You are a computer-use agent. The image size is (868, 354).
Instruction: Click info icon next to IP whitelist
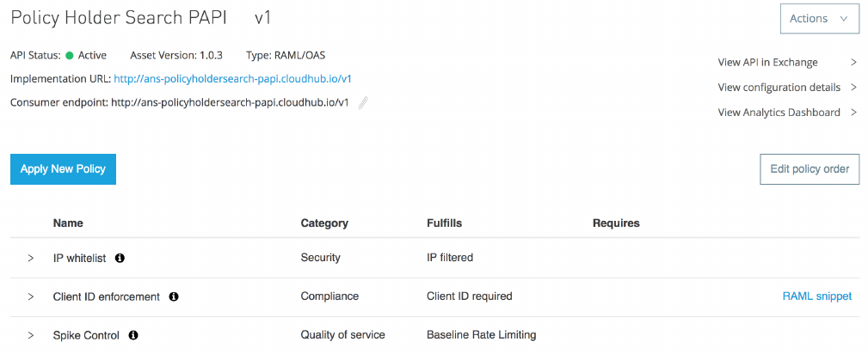click(120, 258)
